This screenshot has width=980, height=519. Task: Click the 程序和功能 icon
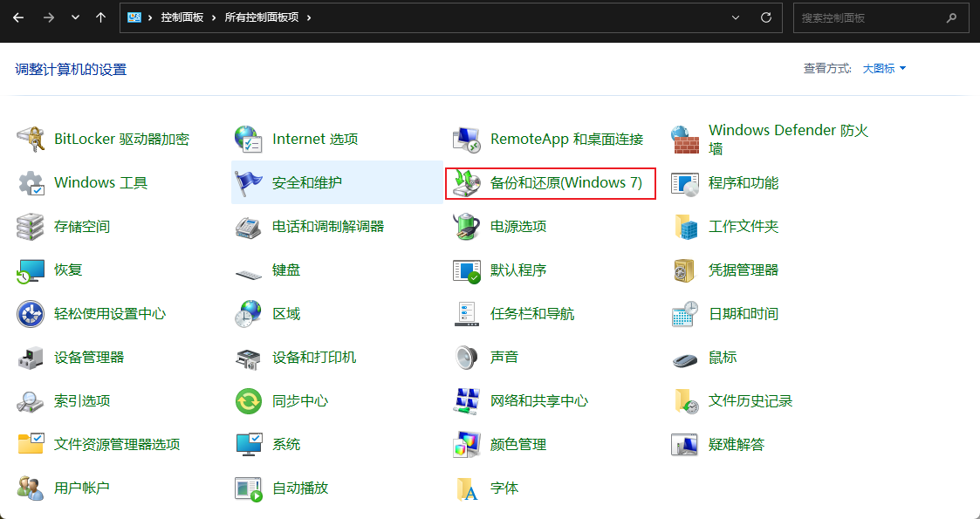(685, 183)
